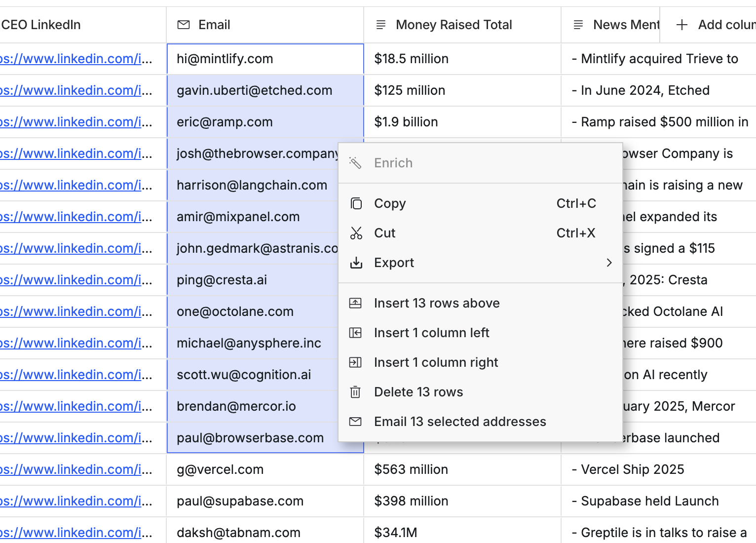This screenshot has width=756, height=543.
Task: Click the Copy icon in context menu
Action: (x=356, y=203)
